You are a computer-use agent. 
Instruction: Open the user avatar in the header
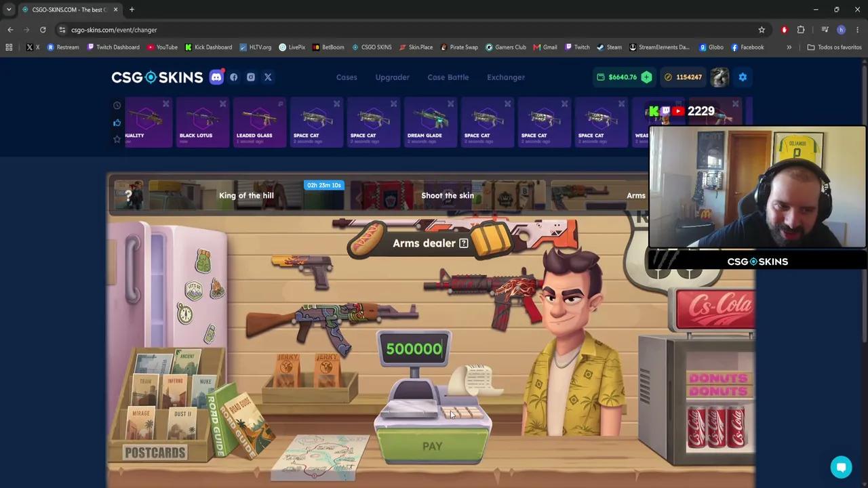[719, 77]
